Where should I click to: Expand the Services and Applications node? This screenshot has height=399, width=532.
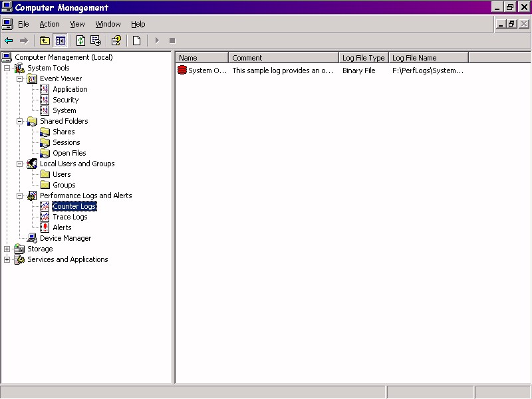click(x=7, y=259)
